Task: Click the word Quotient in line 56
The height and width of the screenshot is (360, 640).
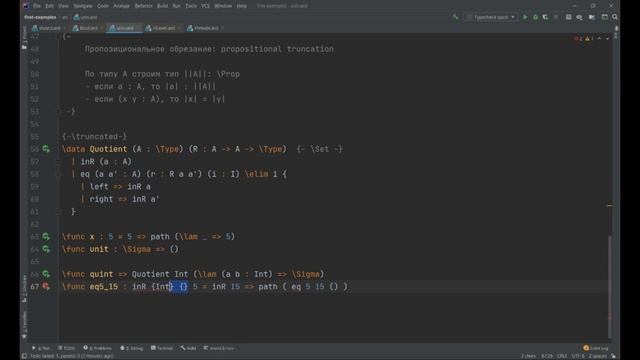Action: click(x=108, y=149)
